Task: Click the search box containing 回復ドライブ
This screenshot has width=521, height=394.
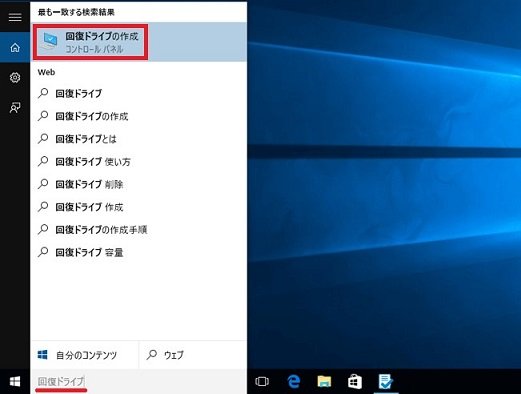Action: 139,382
